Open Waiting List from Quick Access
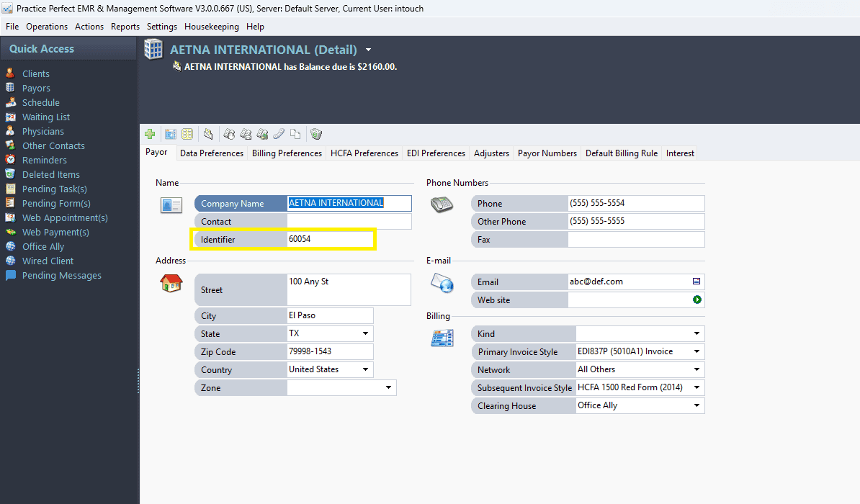Image resolution: width=860 pixels, height=504 pixels. pyautogui.click(x=46, y=117)
